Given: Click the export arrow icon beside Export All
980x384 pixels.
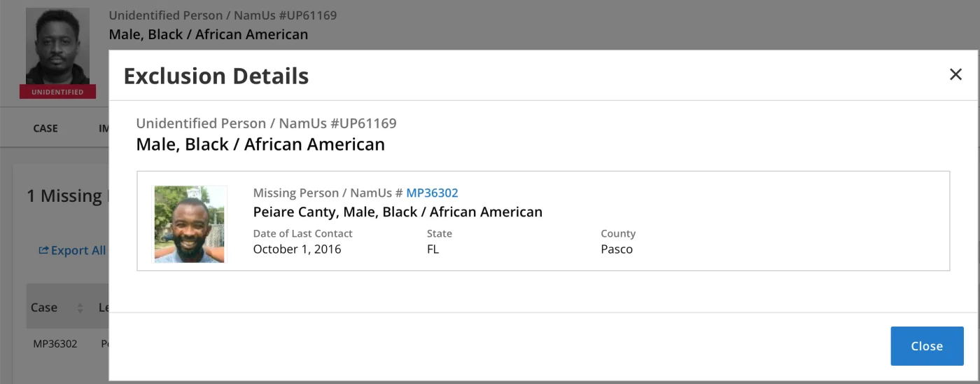Looking at the screenshot, I should click(x=43, y=250).
